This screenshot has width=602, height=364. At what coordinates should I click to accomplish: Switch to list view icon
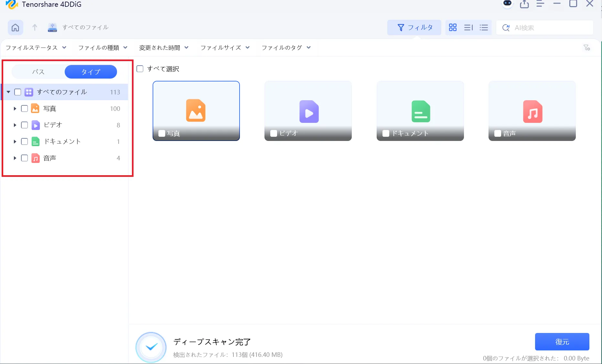pos(484,27)
